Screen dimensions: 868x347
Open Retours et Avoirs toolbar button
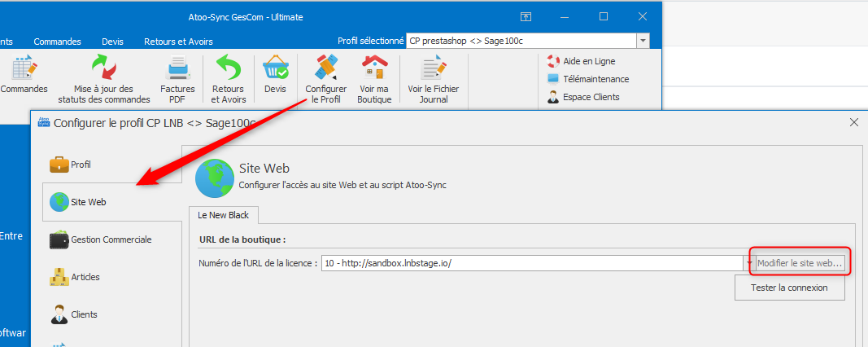[228, 79]
